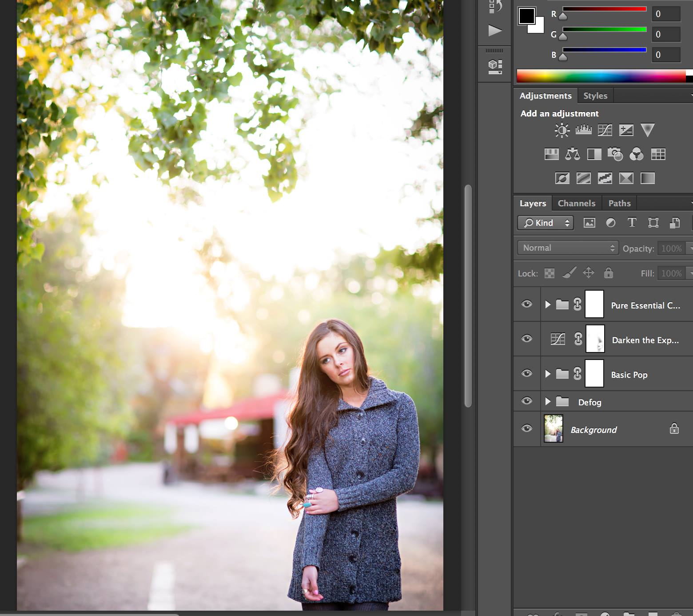Add a Color Balance adjustment

coord(572,154)
